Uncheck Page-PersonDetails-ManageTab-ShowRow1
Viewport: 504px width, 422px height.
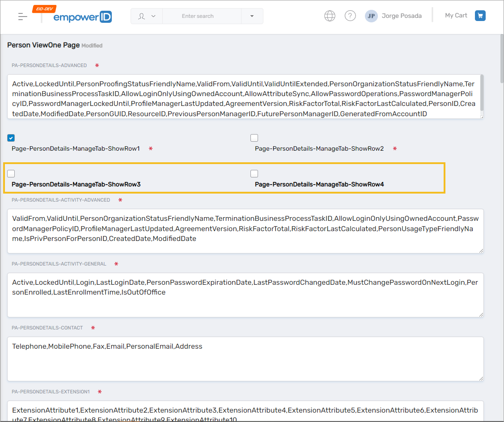11,138
